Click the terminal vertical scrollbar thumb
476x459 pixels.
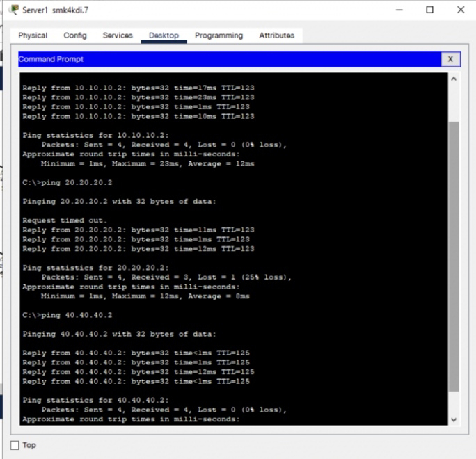454,257
